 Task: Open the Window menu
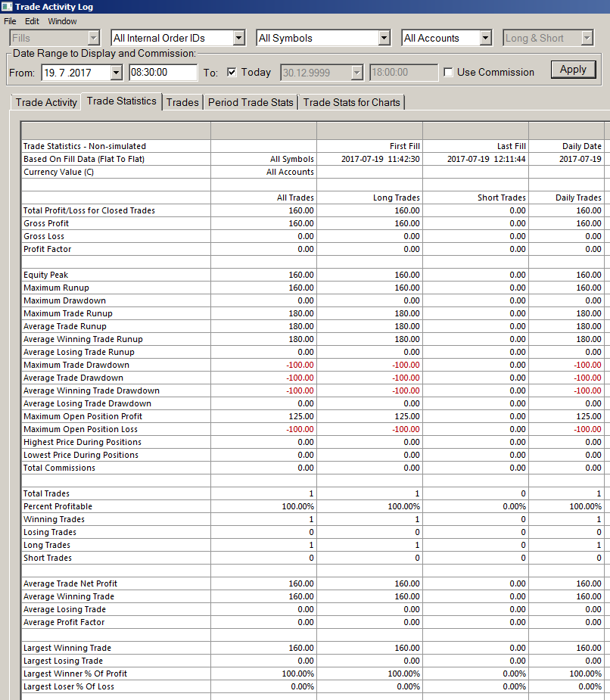(62, 21)
